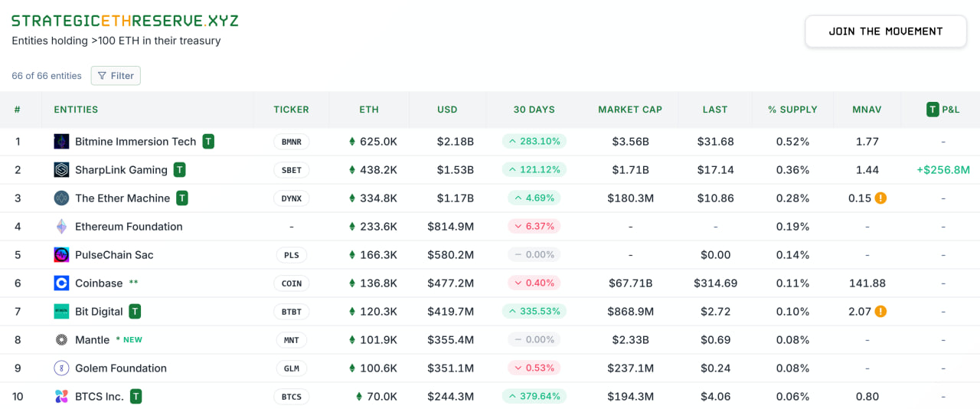Click the Coinbase logo icon
The image size is (980, 409).
coord(61,283)
